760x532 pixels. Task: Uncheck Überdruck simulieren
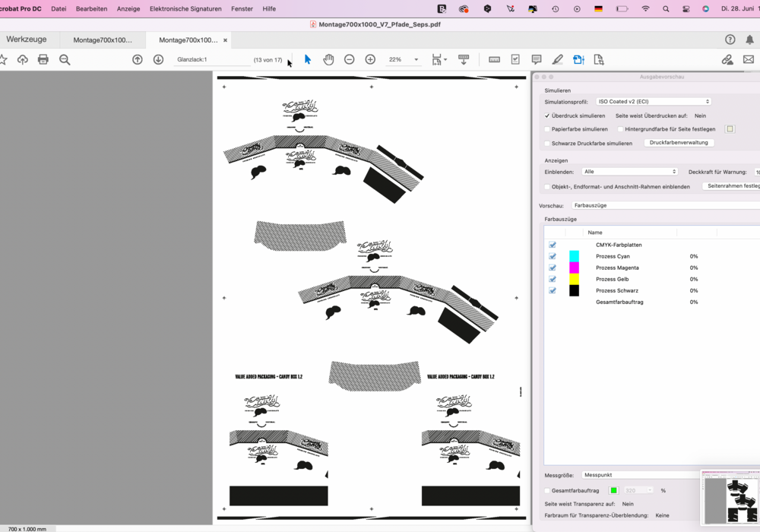pos(547,116)
